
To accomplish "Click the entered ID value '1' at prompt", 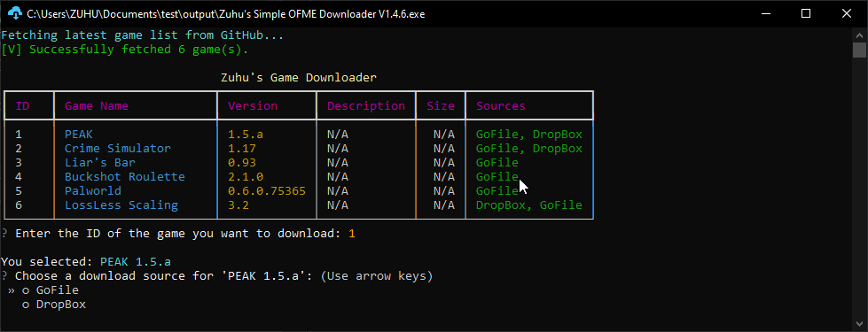I will pos(352,234).
